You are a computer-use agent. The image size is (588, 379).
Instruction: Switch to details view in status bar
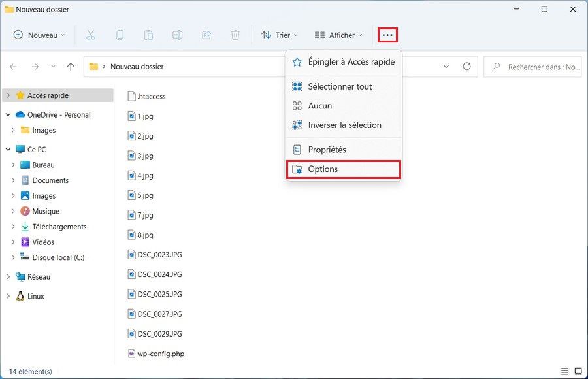click(x=564, y=371)
